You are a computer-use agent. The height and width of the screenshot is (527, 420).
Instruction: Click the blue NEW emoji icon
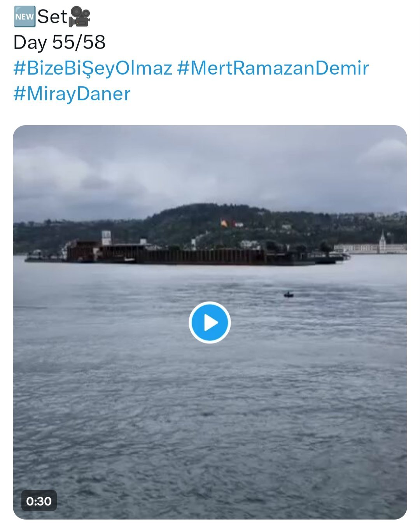click(24, 17)
